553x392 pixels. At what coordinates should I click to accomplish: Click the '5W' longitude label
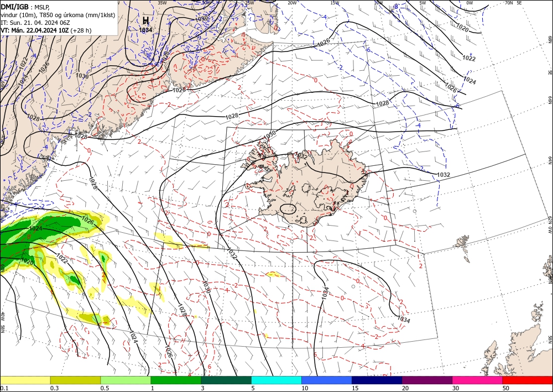pyautogui.click(x=423, y=3)
